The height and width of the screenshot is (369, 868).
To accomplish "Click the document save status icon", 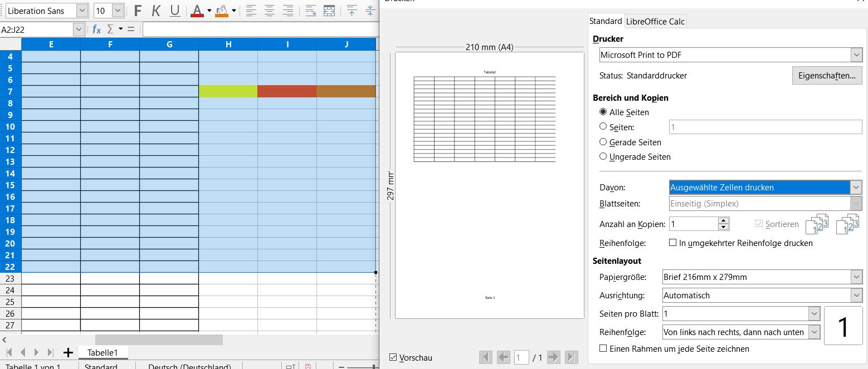I will tap(308, 367).
